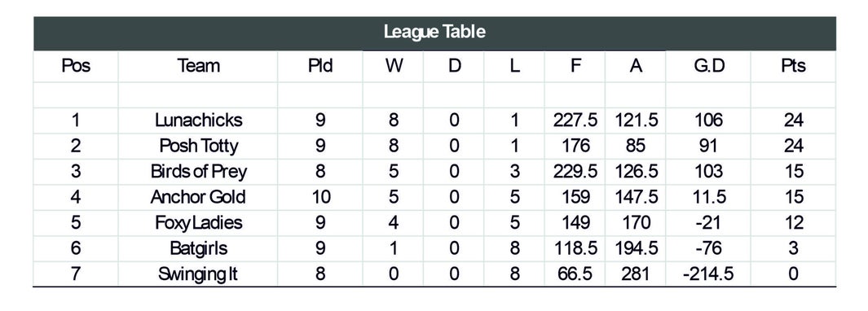Click the Pts column header
Screen dimensions: 868x311
[x=793, y=67]
